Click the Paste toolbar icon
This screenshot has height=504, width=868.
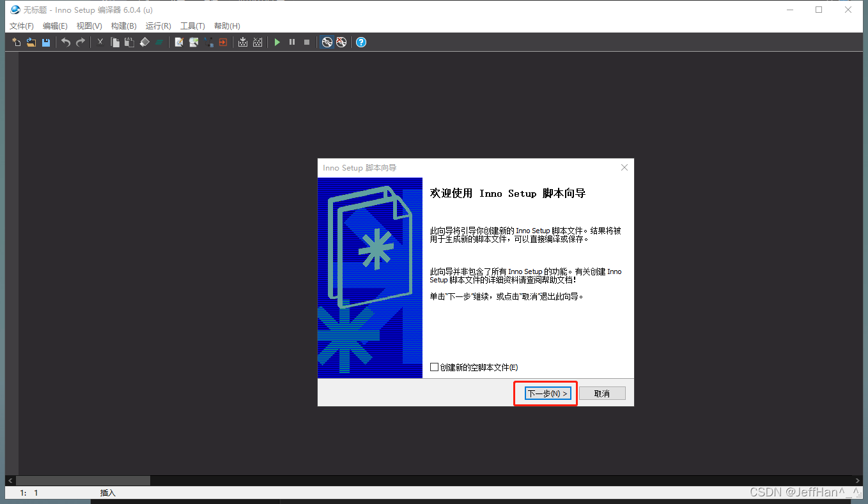click(x=128, y=42)
